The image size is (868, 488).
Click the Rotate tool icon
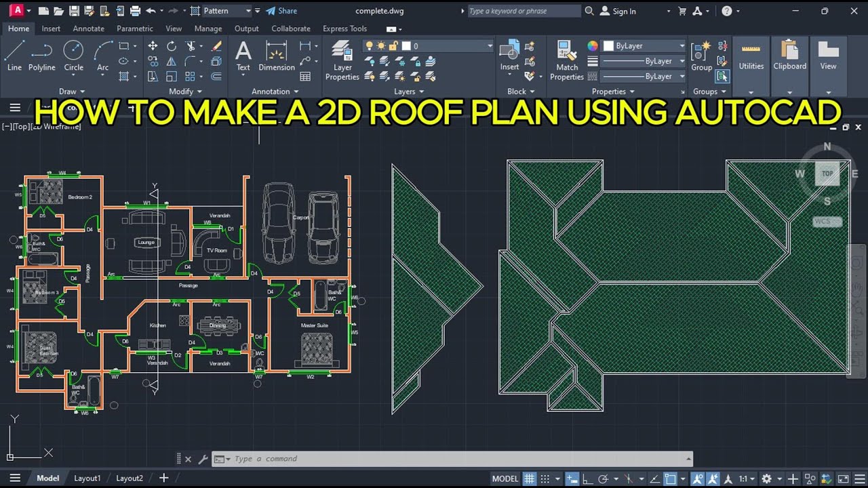pyautogui.click(x=172, y=46)
